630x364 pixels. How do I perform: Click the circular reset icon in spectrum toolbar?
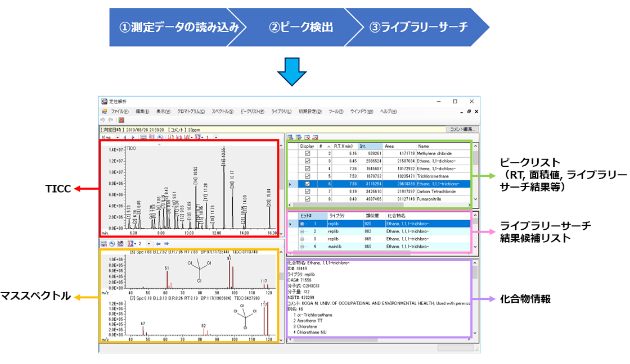pos(112,244)
